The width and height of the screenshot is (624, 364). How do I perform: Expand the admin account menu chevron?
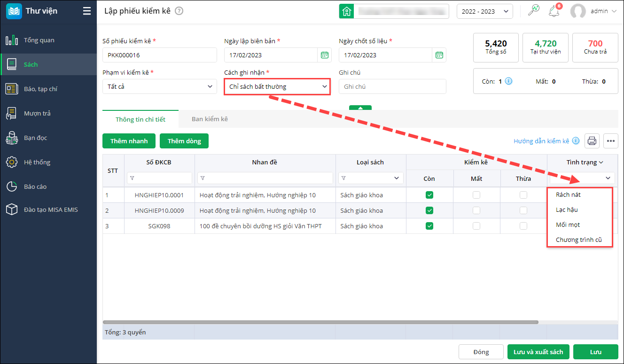click(x=614, y=11)
